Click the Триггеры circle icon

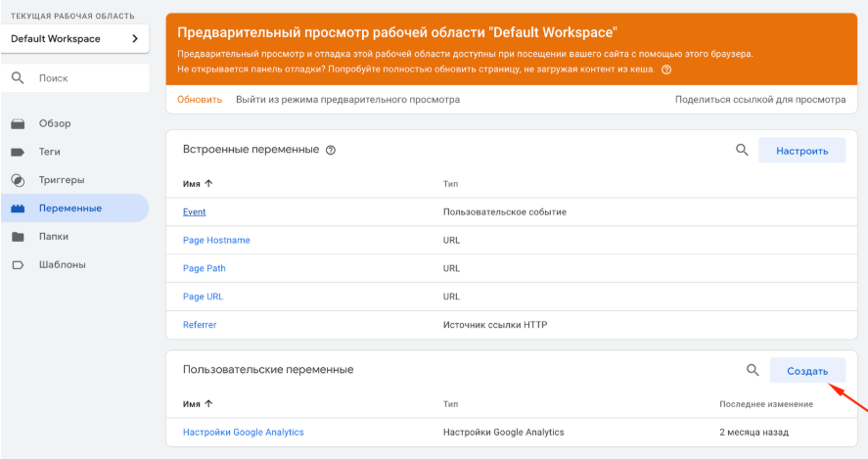click(x=18, y=180)
